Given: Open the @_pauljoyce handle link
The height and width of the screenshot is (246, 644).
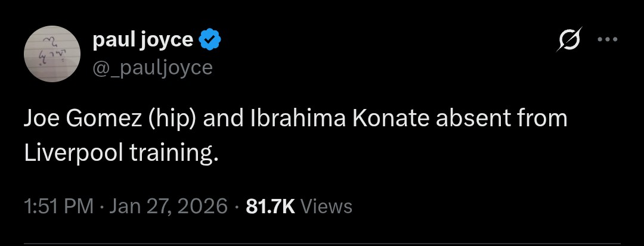Looking at the screenshot, I should click(153, 67).
